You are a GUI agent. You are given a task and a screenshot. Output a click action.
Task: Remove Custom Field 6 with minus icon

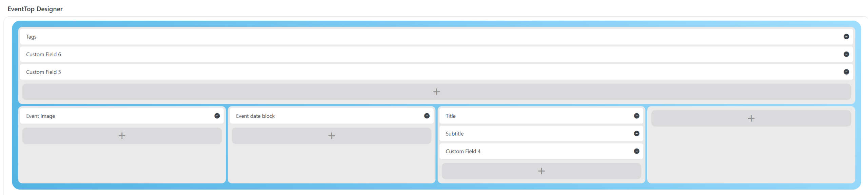tap(846, 54)
